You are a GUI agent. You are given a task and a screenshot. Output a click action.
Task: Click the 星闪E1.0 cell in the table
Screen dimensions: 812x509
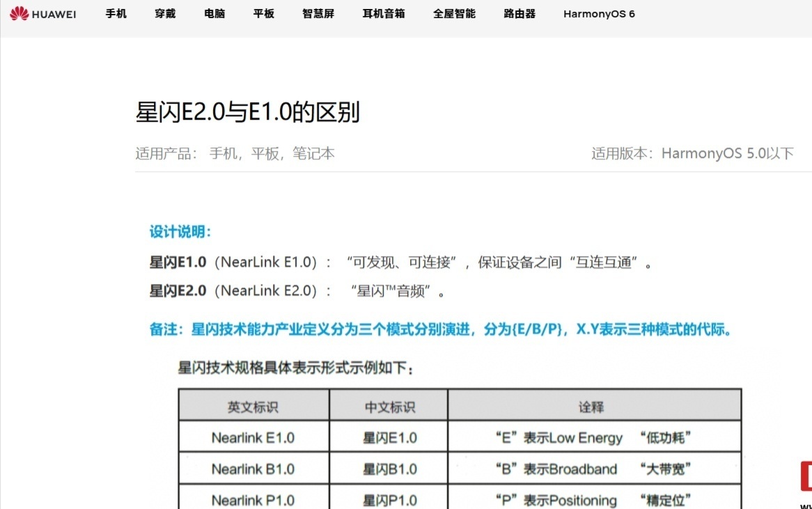(x=389, y=437)
